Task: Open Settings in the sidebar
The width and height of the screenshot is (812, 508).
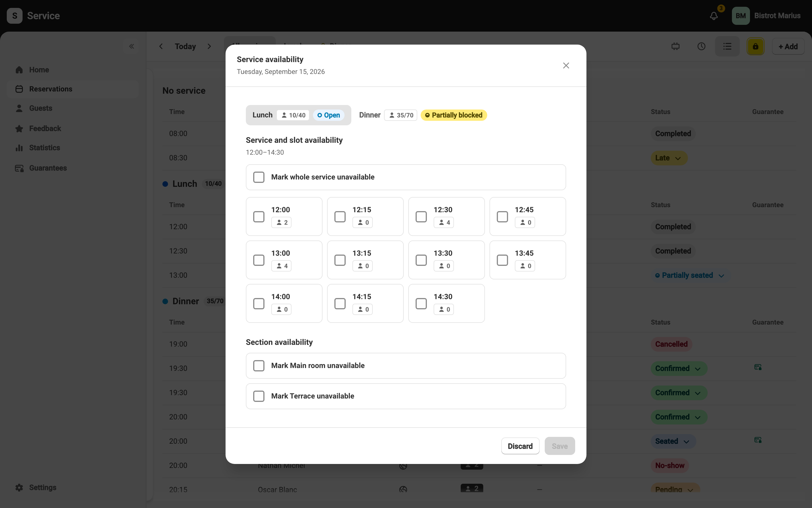Action: [x=72, y=487]
